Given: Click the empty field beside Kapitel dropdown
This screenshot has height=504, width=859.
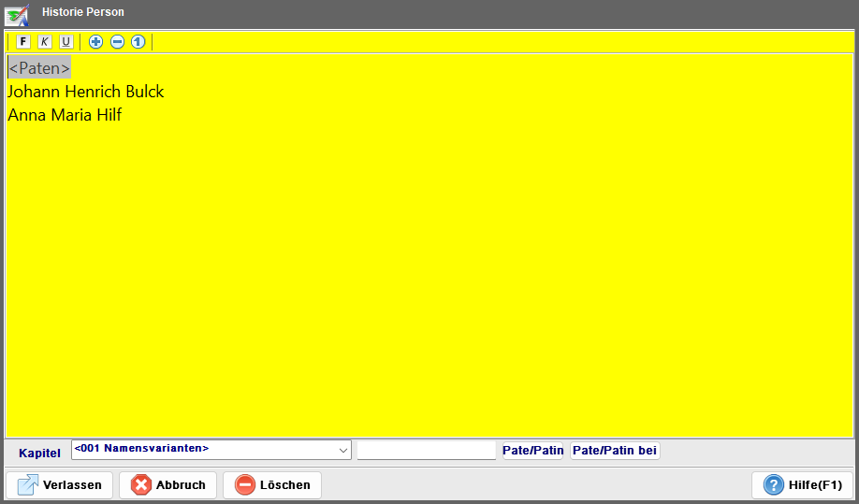Looking at the screenshot, I should pos(426,451).
